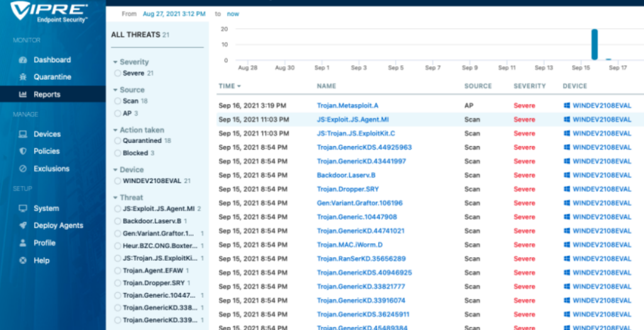The image size is (644, 330).
Task: Sort by the TIME column header
Action: (x=230, y=86)
